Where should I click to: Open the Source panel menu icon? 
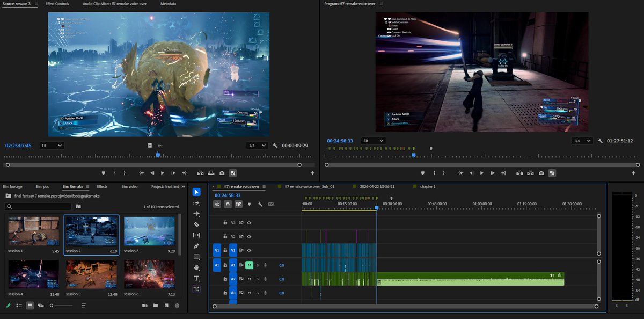click(36, 4)
